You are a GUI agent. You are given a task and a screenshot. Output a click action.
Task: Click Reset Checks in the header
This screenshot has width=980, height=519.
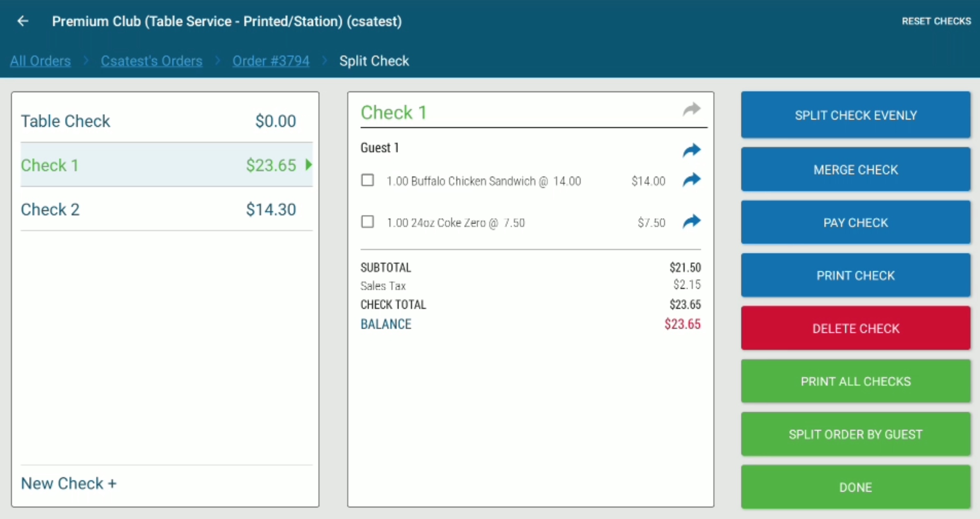point(936,21)
